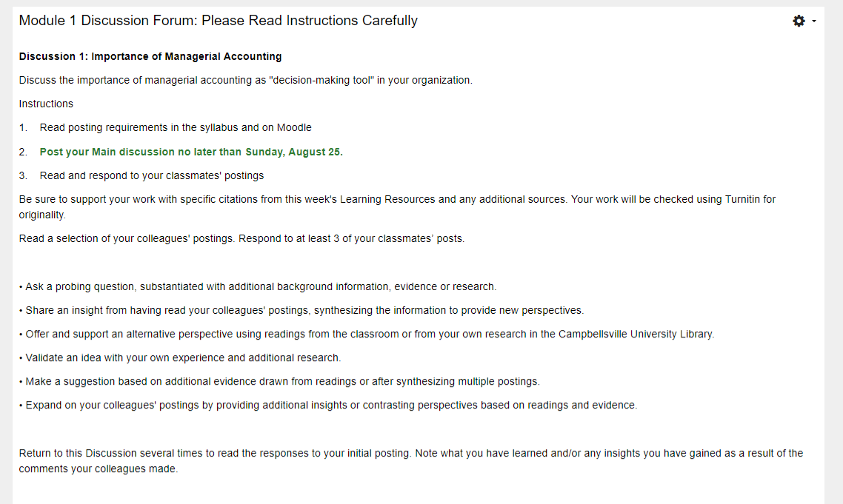The image size is (843, 504).
Task: Select the 'Make a suggestion' bullet
Action: coord(279,381)
